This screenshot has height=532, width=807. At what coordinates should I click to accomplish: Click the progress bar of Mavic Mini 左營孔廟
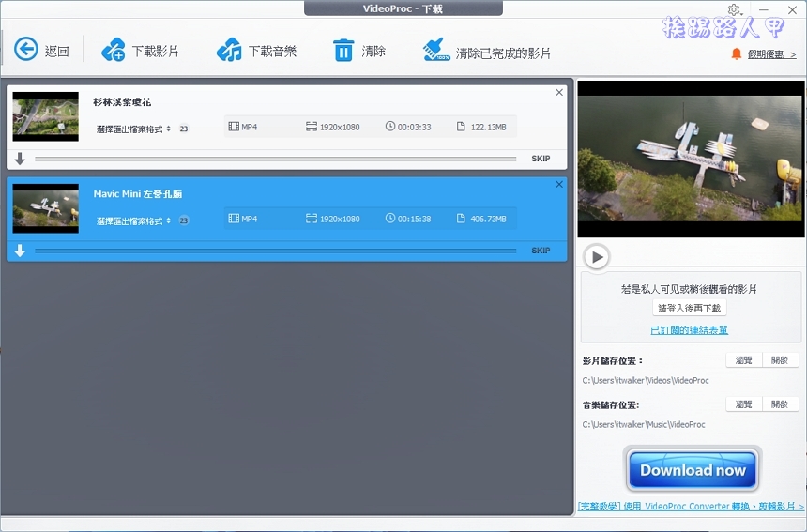pos(275,251)
